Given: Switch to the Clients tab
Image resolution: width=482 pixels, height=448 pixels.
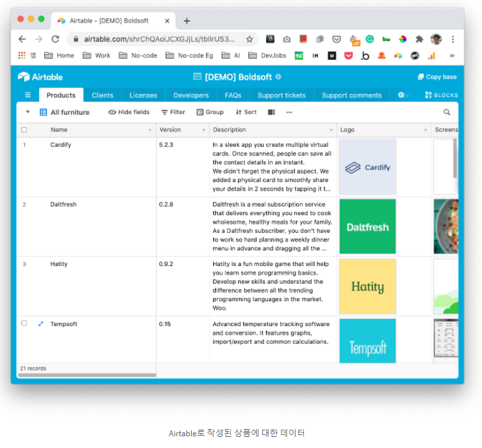Looking at the screenshot, I should tap(102, 95).
